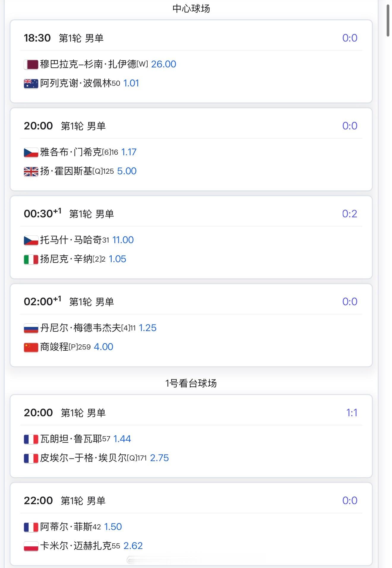The height and width of the screenshot is (568, 392).
Task: Click the Russian flag next to 丹尼尔·梅德韦杰夫
Action: click(31, 328)
